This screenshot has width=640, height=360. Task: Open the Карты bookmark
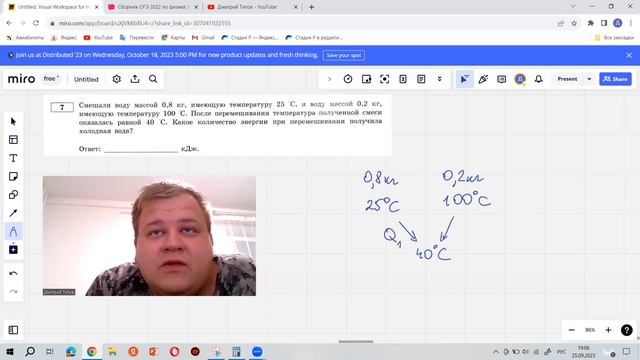click(x=173, y=38)
